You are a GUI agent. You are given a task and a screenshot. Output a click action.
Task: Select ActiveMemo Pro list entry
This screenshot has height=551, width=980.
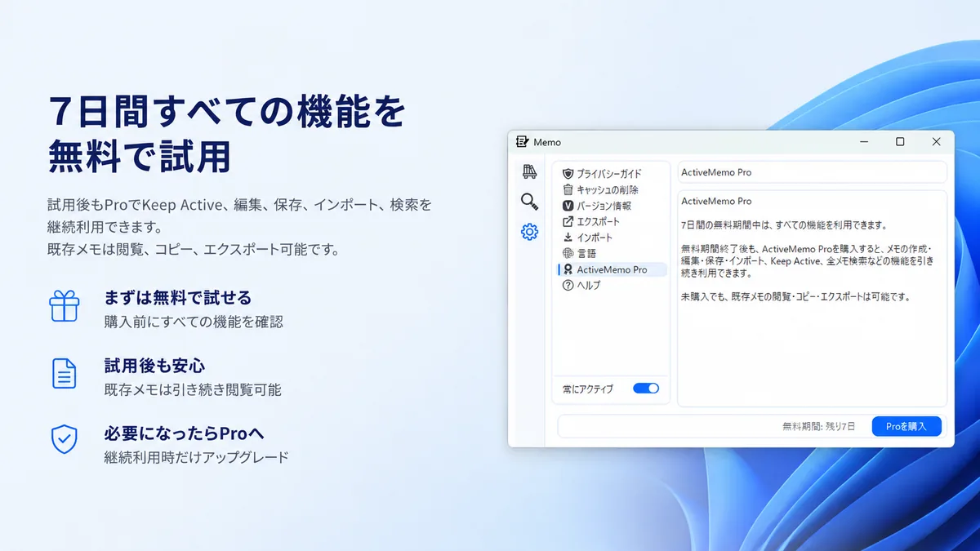coord(612,269)
